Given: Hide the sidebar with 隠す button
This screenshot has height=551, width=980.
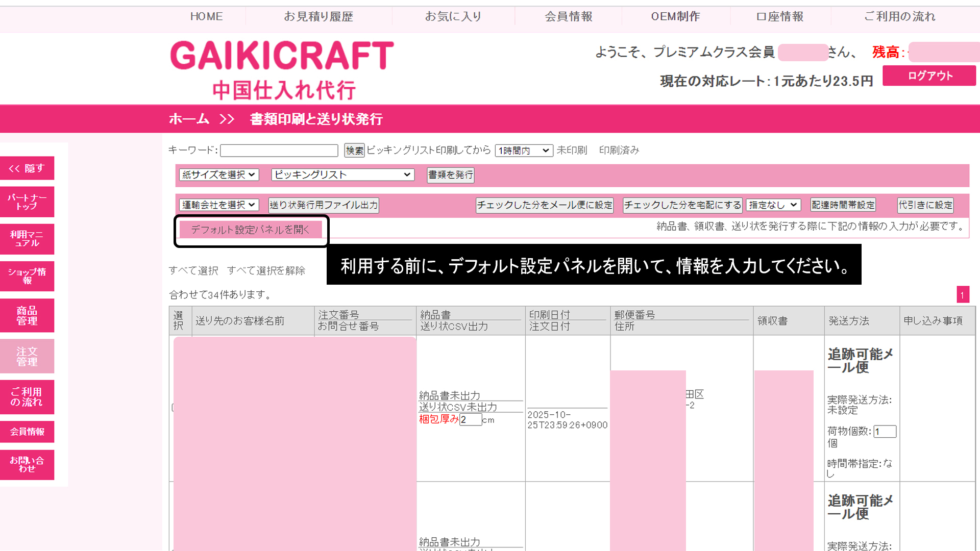Looking at the screenshot, I should tap(27, 168).
